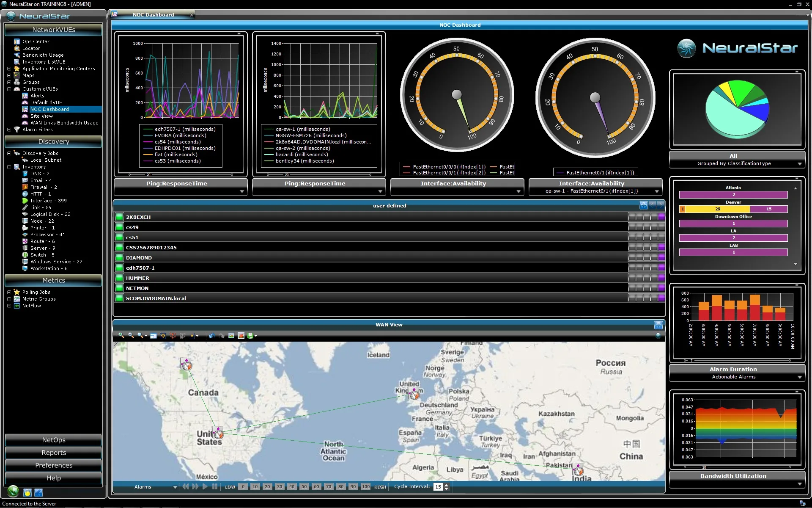Viewport: 812px width, 508px height.
Task: Open the Bandwidth Utilization dropdown arrow
Action: pyautogui.click(x=799, y=484)
